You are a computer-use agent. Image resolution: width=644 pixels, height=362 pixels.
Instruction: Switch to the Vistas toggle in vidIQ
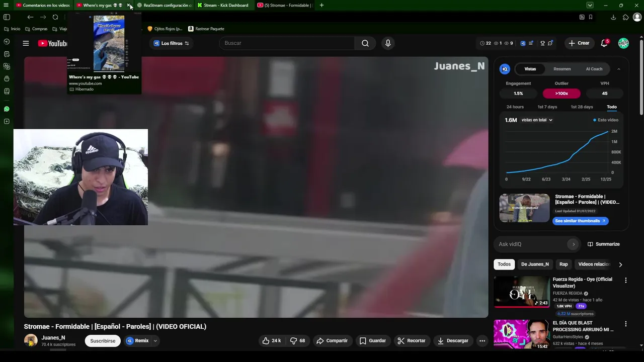(530, 69)
